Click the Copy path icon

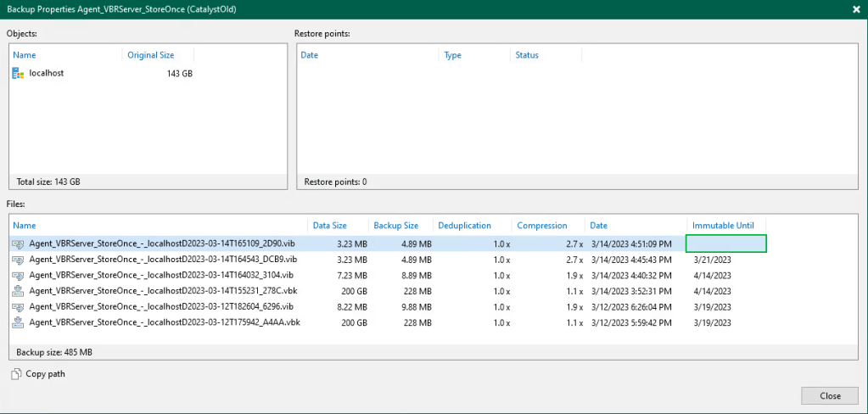16,374
